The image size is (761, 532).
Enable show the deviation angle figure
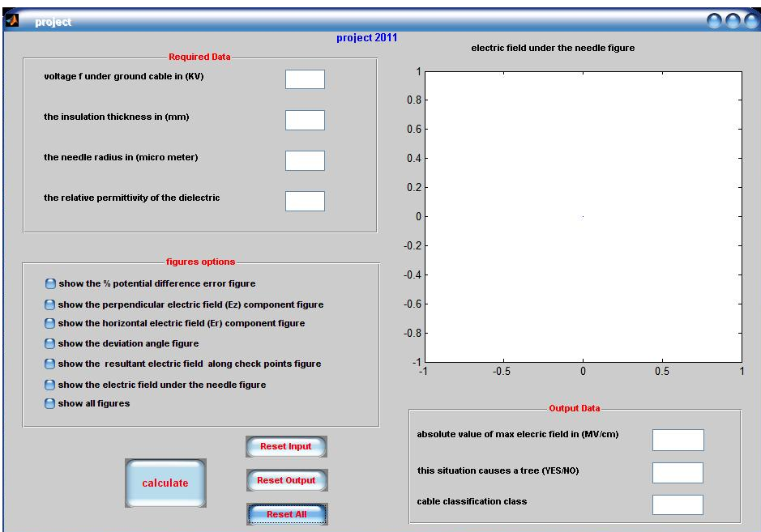tap(50, 343)
